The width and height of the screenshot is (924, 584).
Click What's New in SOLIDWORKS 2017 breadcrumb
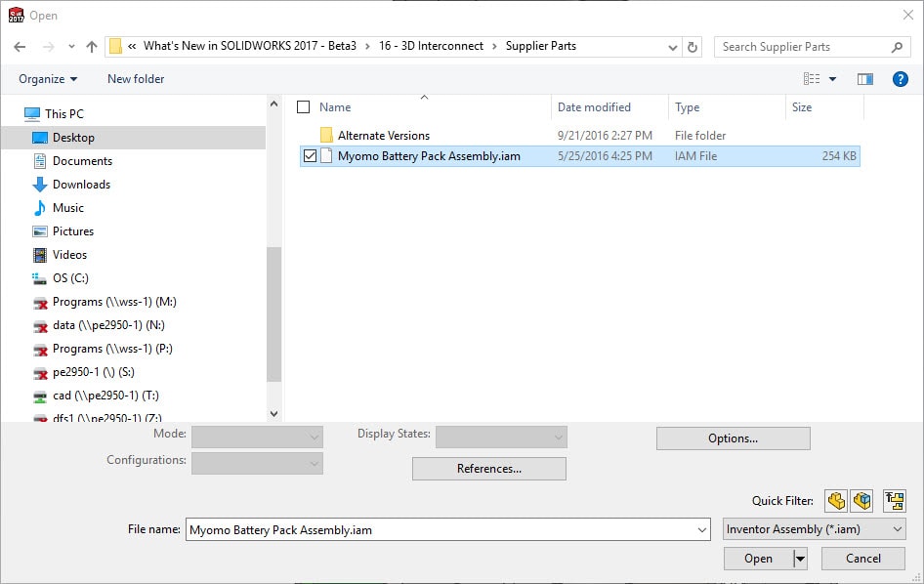[x=250, y=46]
